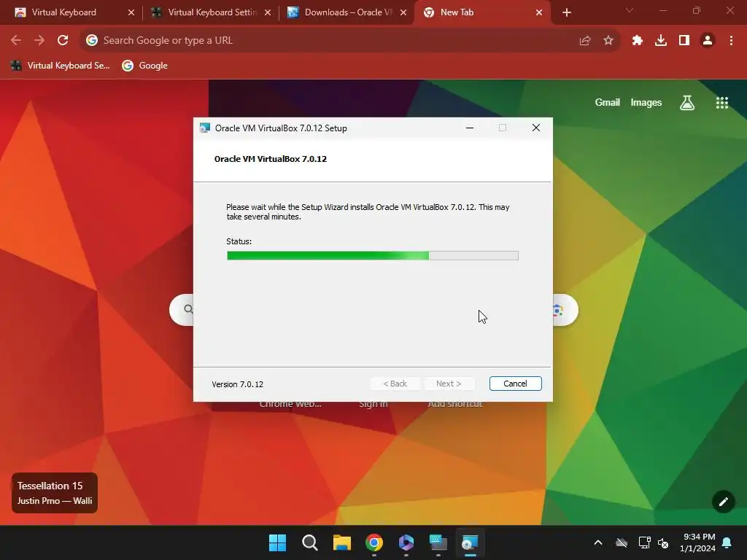Switch to Virtual Keyboard Settings tab
The width and height of the screenshot is (747, 560).
pos(212,12)
